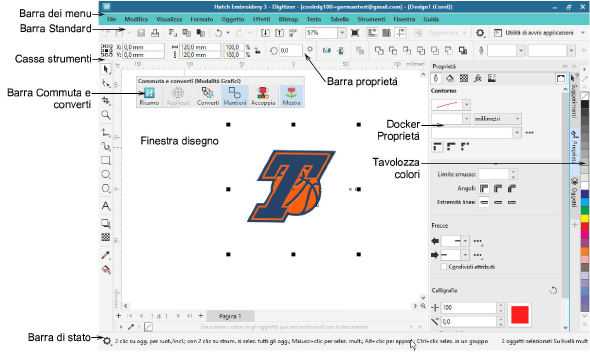Image resolution: width=590 pixels, height=364 pixels.
Task: Click the X position input field
Action: tap(144, 47)
